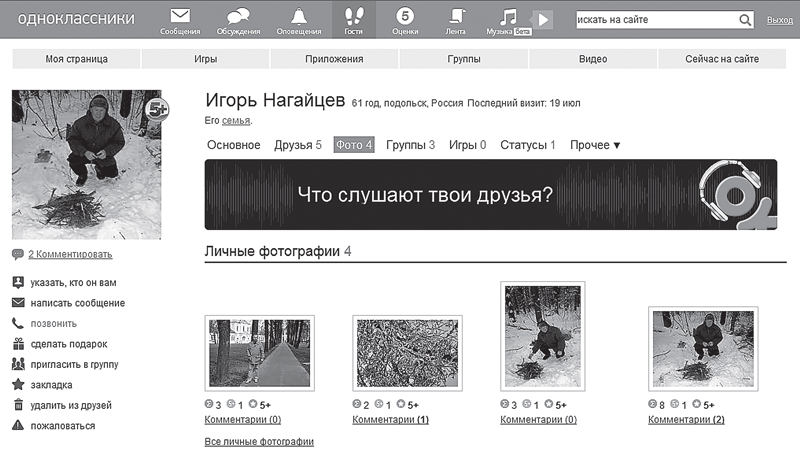Switch to the Друзья tab
The height and width of the screenshot is (459, 800).
click(297, 145)
